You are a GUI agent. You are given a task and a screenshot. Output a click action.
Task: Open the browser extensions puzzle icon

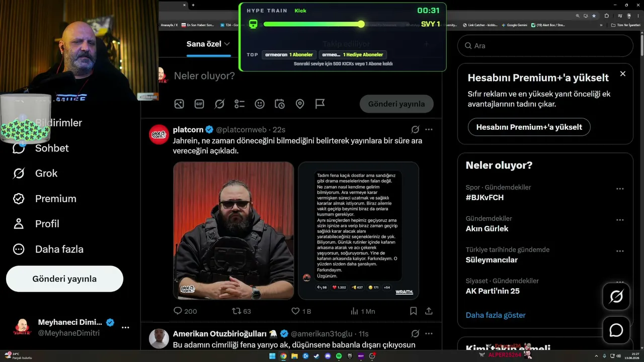[x=606, y=16]
